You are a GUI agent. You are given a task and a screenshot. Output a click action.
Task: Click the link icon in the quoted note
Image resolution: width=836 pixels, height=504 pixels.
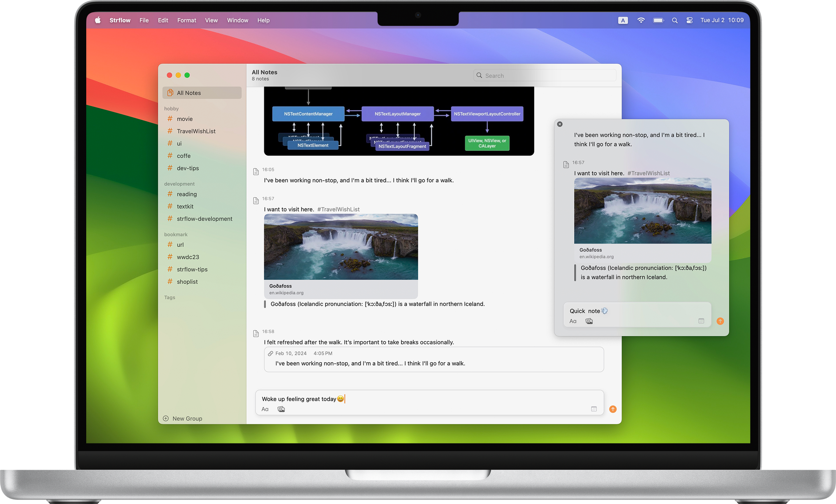click(x=271, y=353)
